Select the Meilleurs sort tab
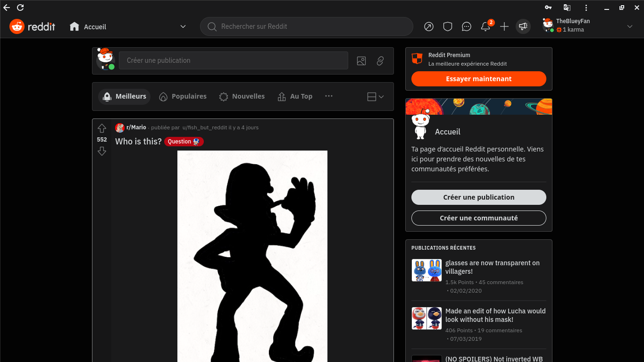Screen dimensions: 644x362 [125, 96]
